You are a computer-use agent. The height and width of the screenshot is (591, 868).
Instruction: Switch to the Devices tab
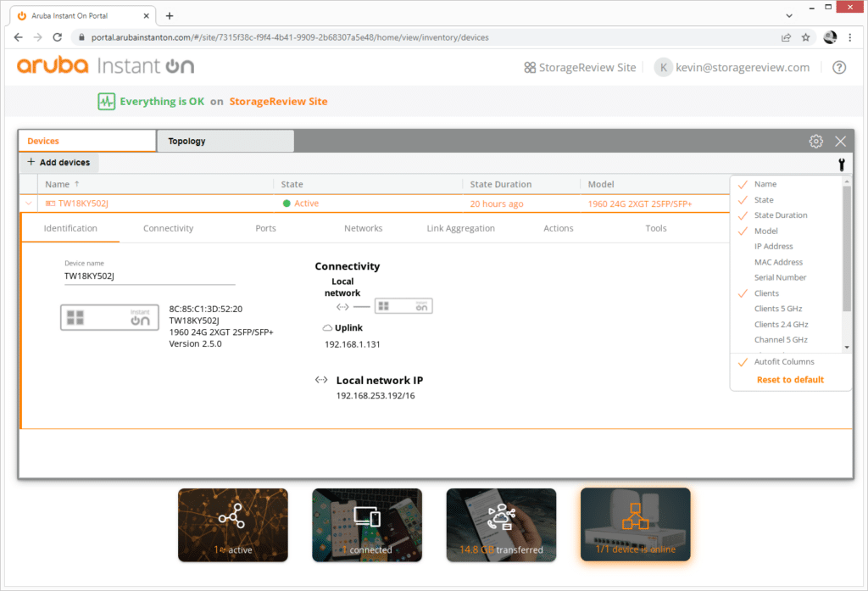87,142
